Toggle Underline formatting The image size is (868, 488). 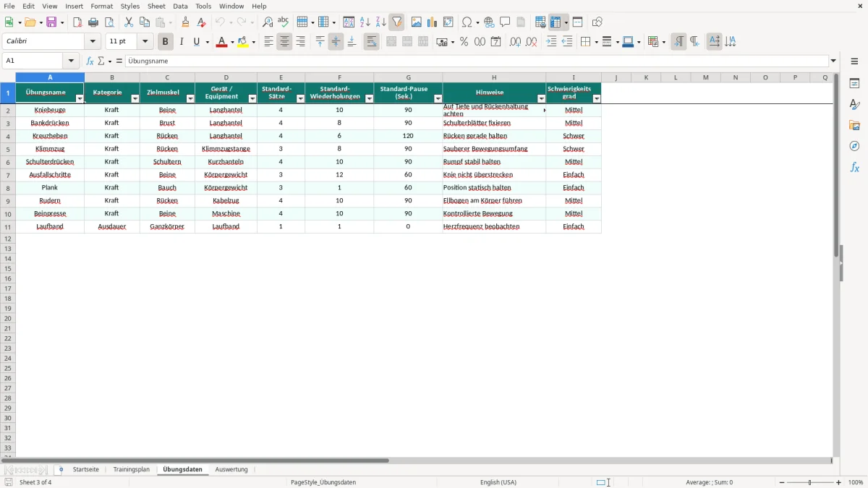(196, 42)
